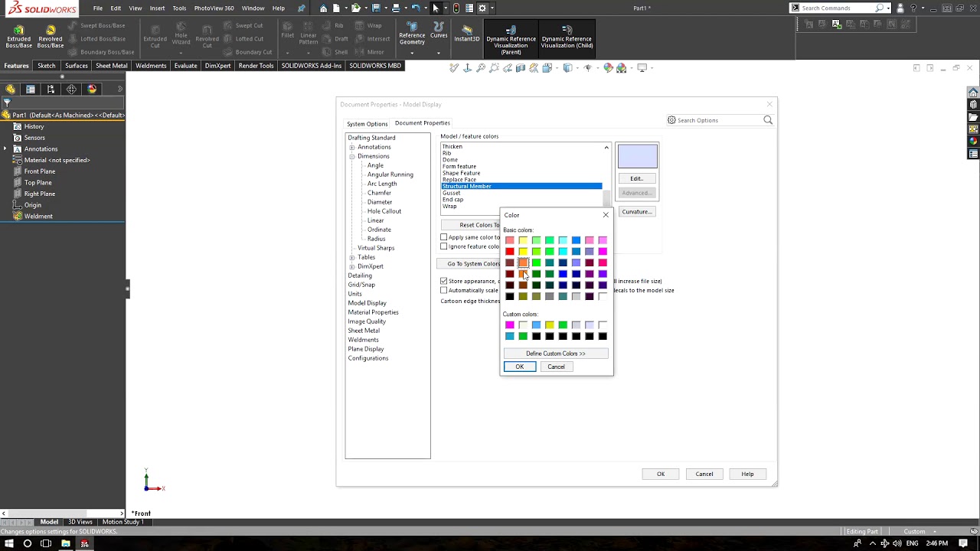
Task: Click the View Settings monitor icon
Action: coord(642,68)
